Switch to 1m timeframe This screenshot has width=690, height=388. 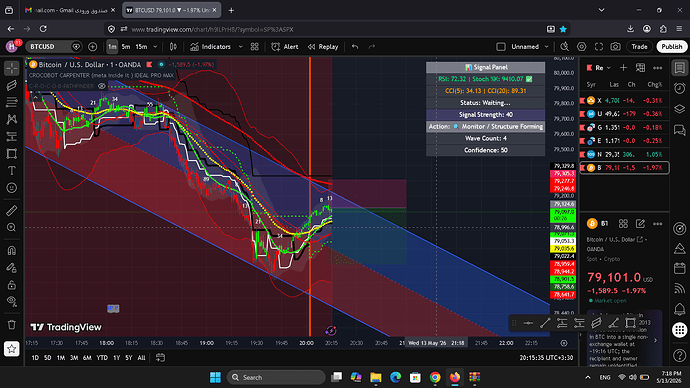coord(112,47)
